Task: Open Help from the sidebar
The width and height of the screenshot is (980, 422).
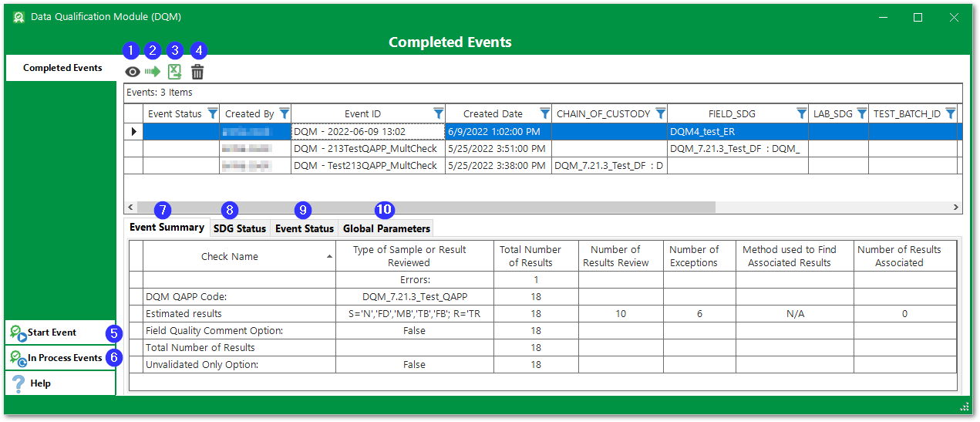Action: [40, 383]
